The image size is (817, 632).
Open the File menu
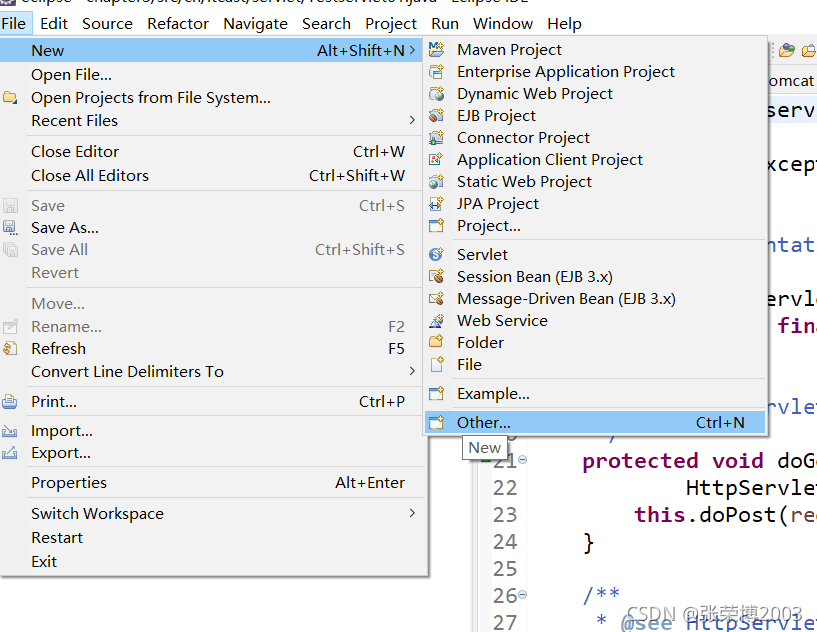(x=14, y=23)
